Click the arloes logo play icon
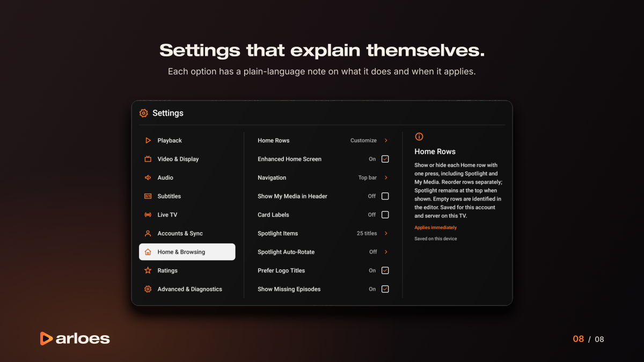644x362 pixels. pyautogui.click(x=46, y=338)
